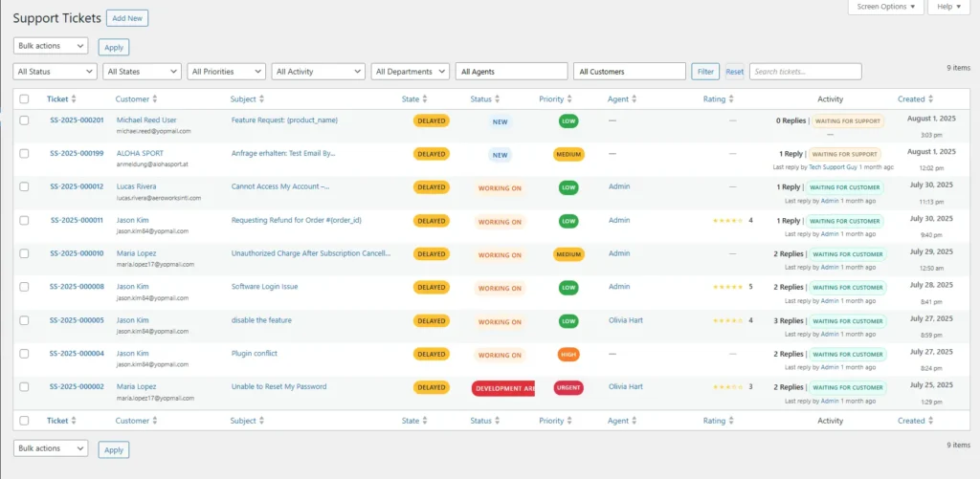980x479 pixels.
Task: Click WAITING FOR CUSTOMER badge on SS-2025-000012
Action: tap(845, 187)
